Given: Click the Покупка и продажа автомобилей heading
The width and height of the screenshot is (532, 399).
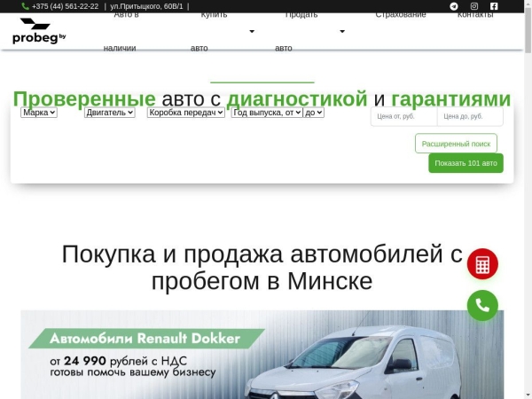Looking at the screenshot, I should click(x=262, y=268).
